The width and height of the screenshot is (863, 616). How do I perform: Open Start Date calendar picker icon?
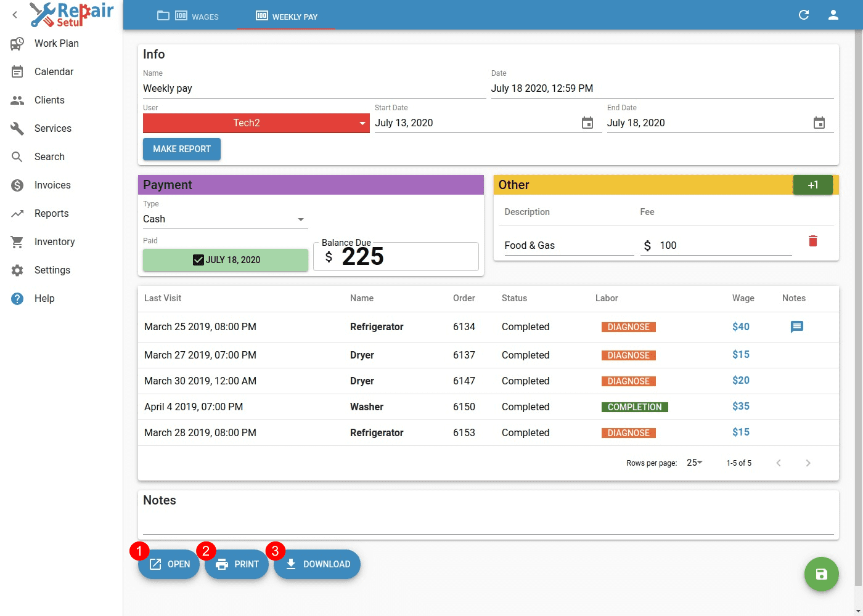click(587, 123)
